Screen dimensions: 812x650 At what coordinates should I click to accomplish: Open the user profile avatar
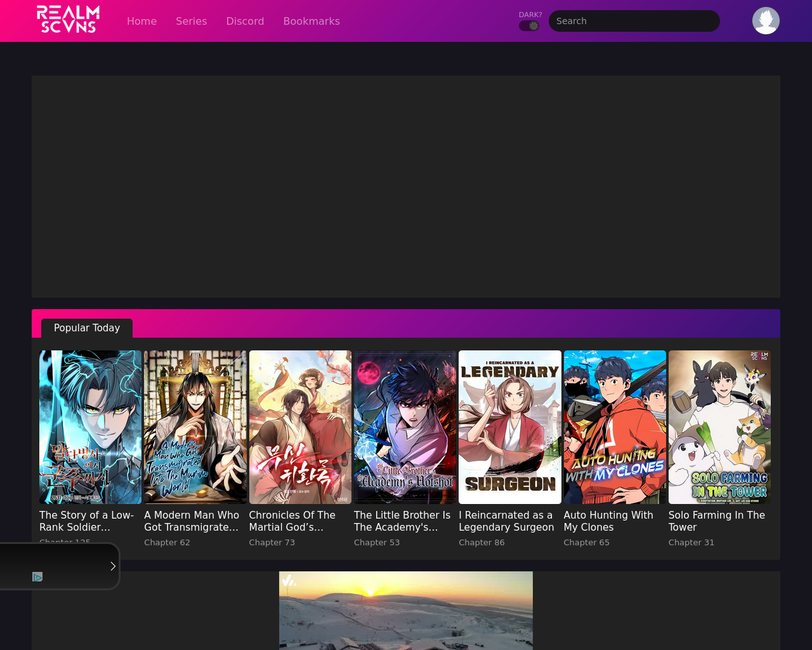click(x=766, y=21)
